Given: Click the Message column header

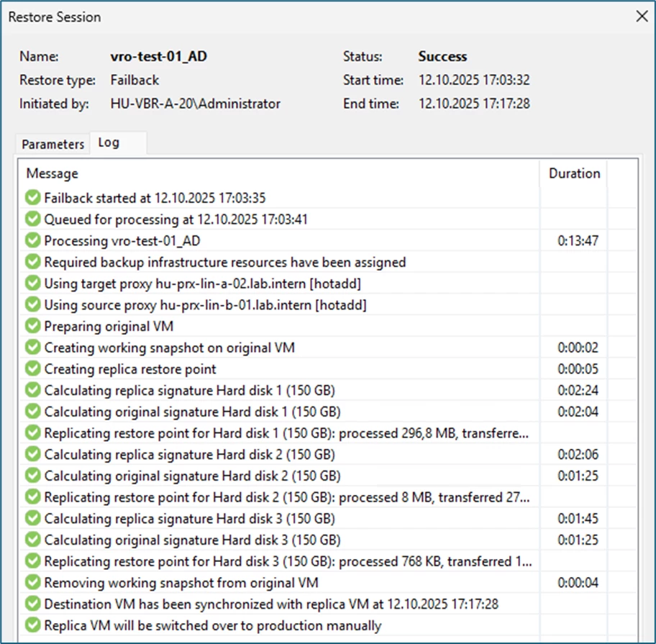Looking at the screenshot, I should click(53, 173).
